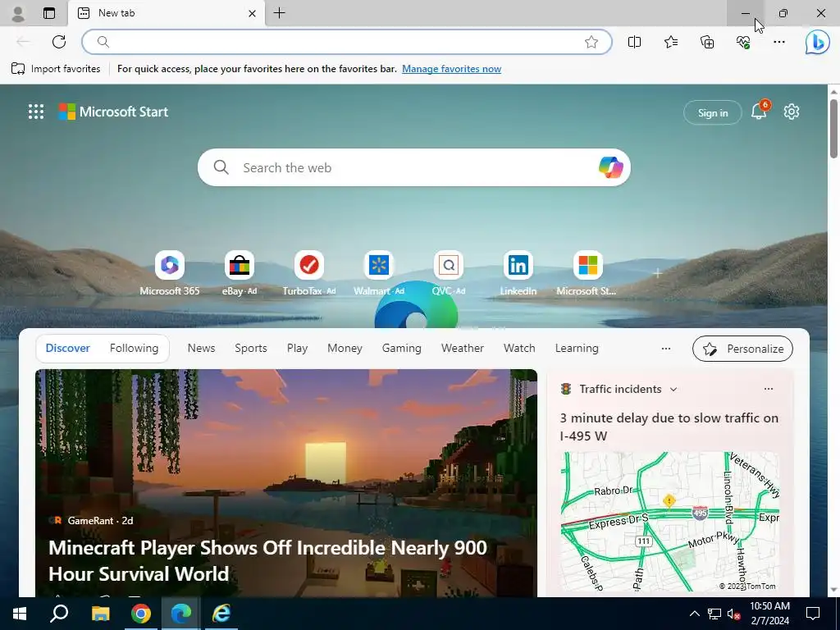
Task: Open the News category
Action: [x=202, y=348]
